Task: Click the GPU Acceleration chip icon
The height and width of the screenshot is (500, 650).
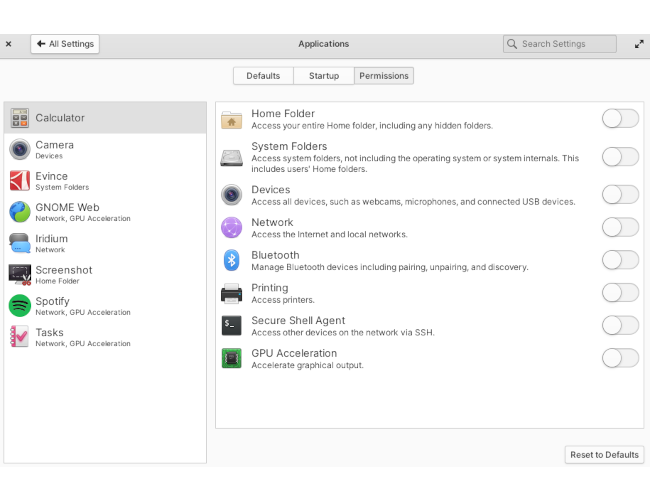Action: 231,359
